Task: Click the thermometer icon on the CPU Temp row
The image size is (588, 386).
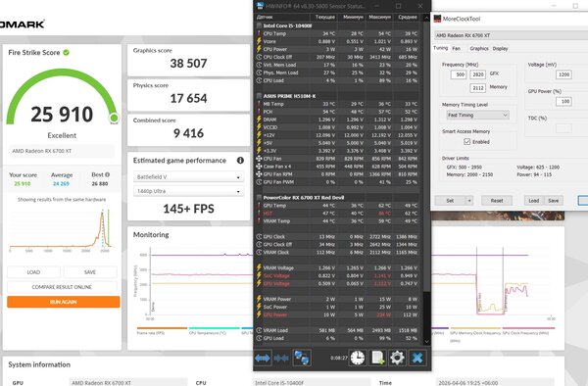Action: [259, 33]
